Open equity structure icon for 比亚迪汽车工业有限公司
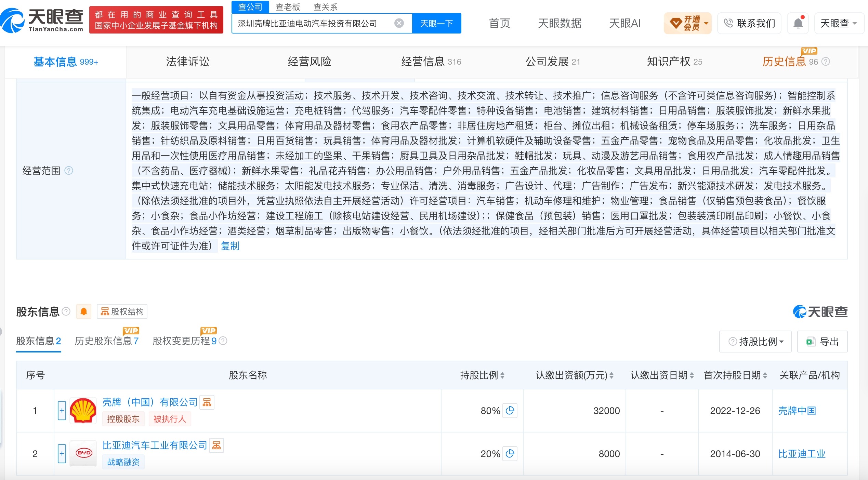Image resolution: width=868 pixels, height=480 pixels. point(216,445)
